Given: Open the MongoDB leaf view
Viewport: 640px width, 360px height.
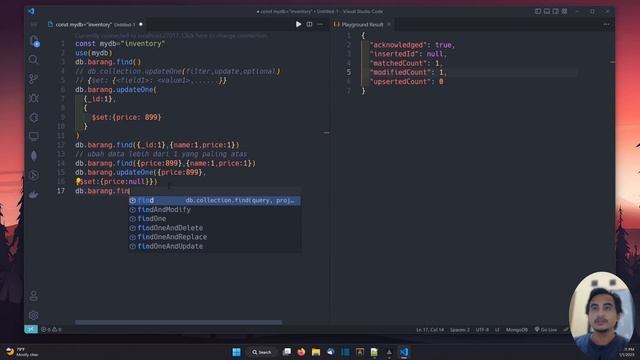Looking at the screenshot, I should (33, 156).
